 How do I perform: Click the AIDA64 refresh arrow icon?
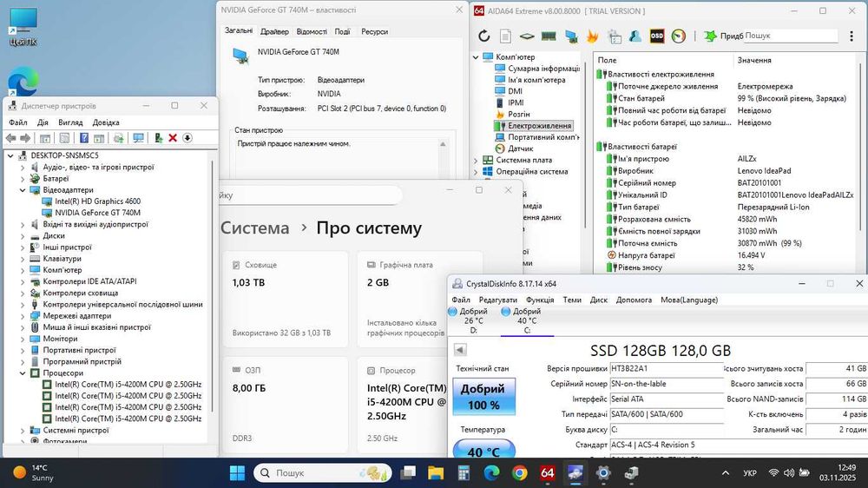(483, 36)
